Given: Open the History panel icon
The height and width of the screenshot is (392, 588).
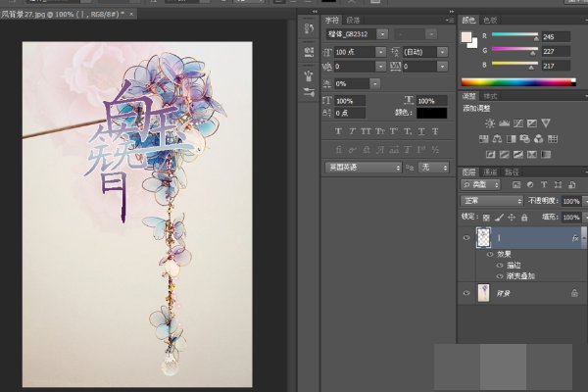Looking at the screenshot, I should tap(311, 28).
